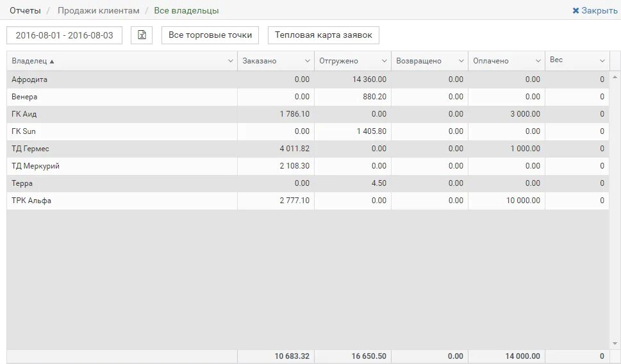Open Отгружено column dropdown arrow

(384, 61)
